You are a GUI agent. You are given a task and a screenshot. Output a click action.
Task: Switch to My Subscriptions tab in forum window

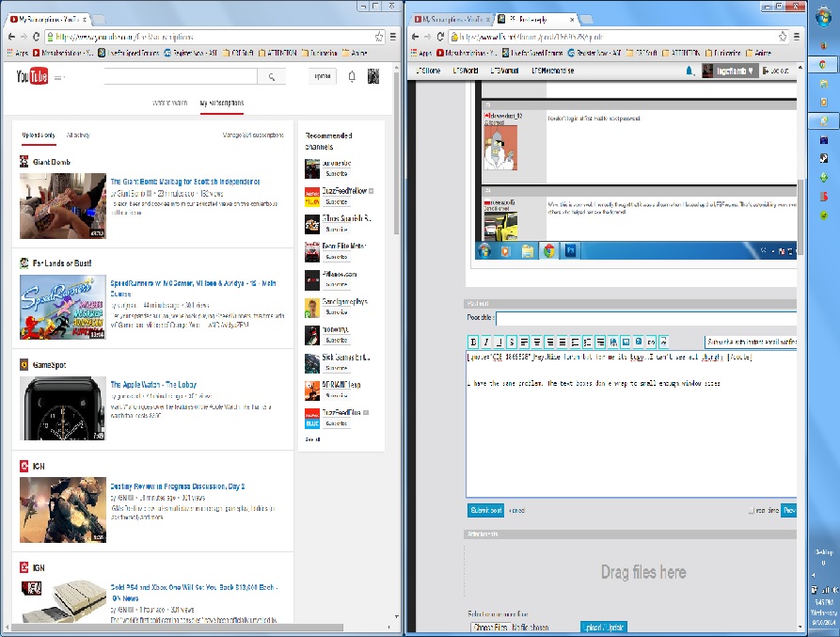[452, 19]
